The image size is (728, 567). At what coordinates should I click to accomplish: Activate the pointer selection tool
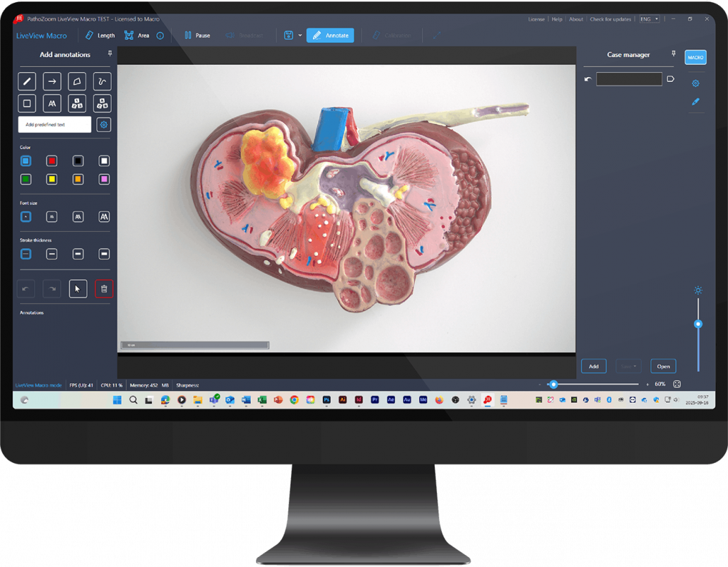point(78,288)
